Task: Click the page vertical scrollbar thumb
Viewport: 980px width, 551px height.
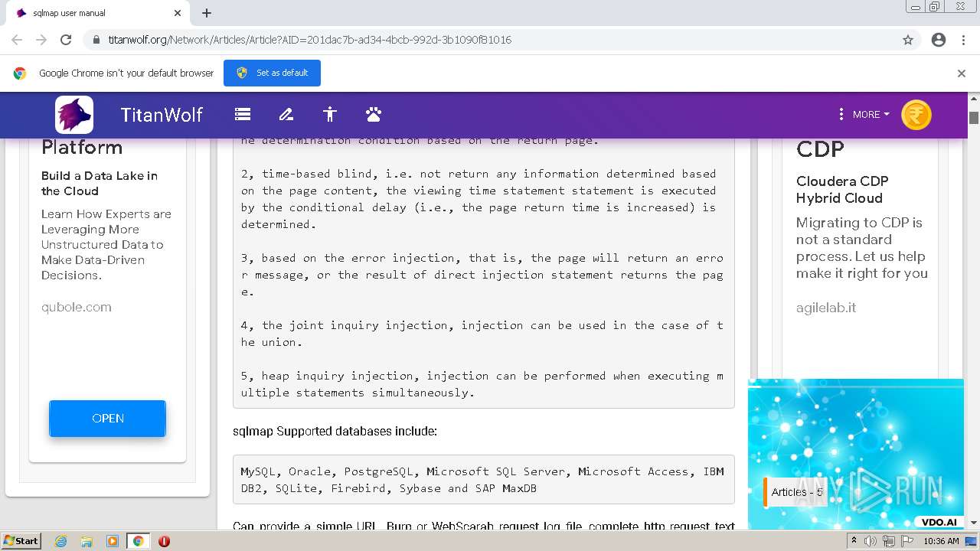Action: click(x=974, y=118)
